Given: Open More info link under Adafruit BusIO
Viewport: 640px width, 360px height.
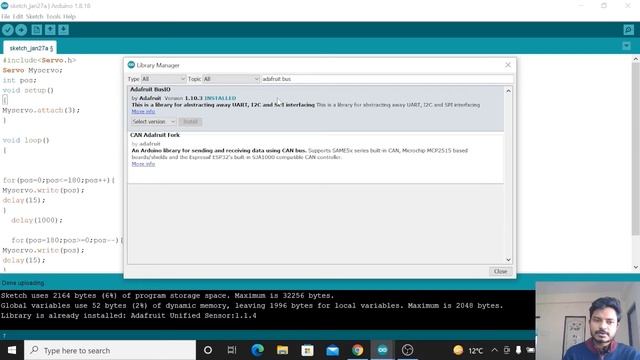Looking at the screenshot, I should [x=143, y=111].
